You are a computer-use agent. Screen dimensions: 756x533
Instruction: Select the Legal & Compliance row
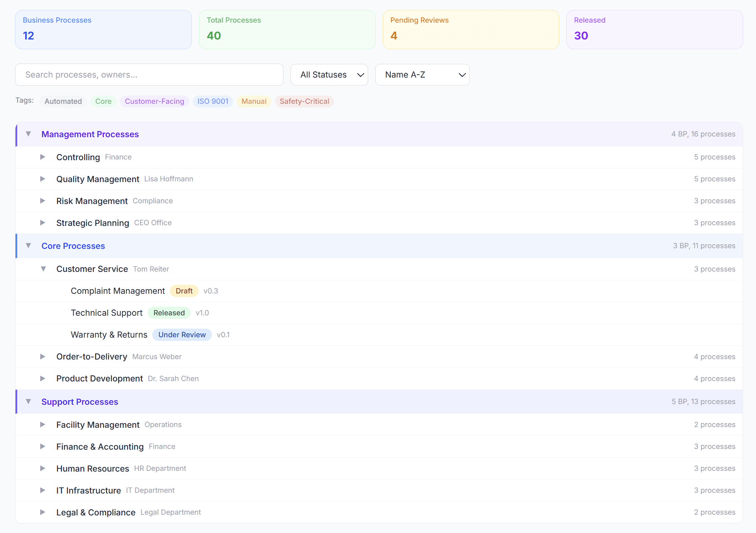[x=96, y=512]
